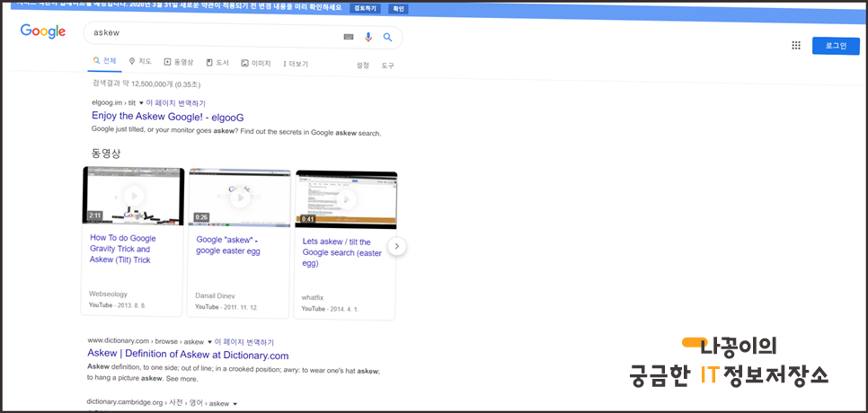Switch to the 도서 tab
The height and width of the screenshot is (413, 868).
(x=217, y=63)
